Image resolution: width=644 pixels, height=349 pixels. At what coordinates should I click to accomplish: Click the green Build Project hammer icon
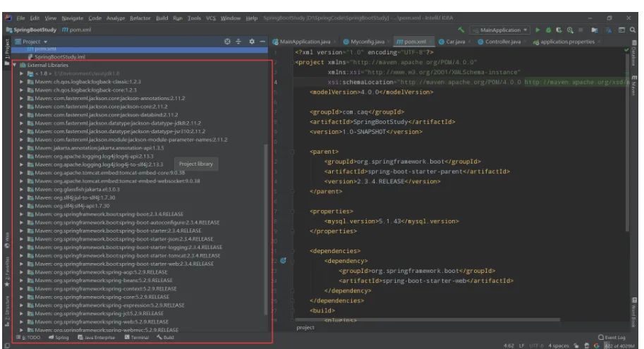point(461,30)
